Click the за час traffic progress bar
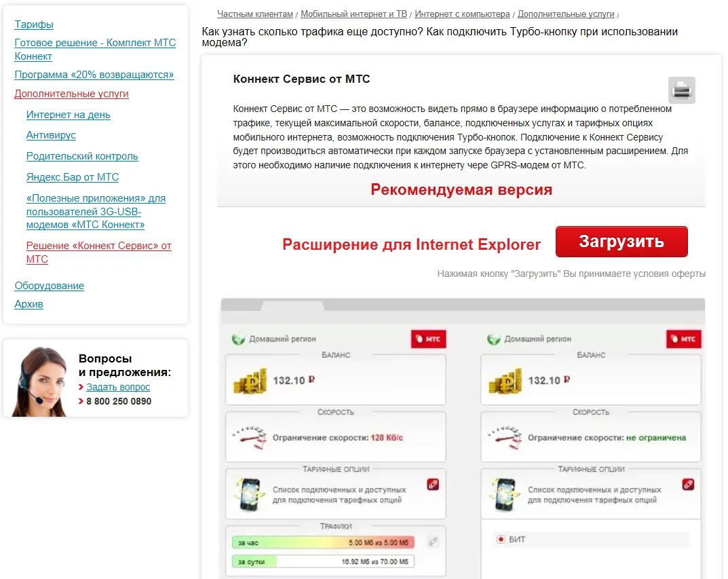This screenshot has width=728, height=579. (x=323, y=542)
